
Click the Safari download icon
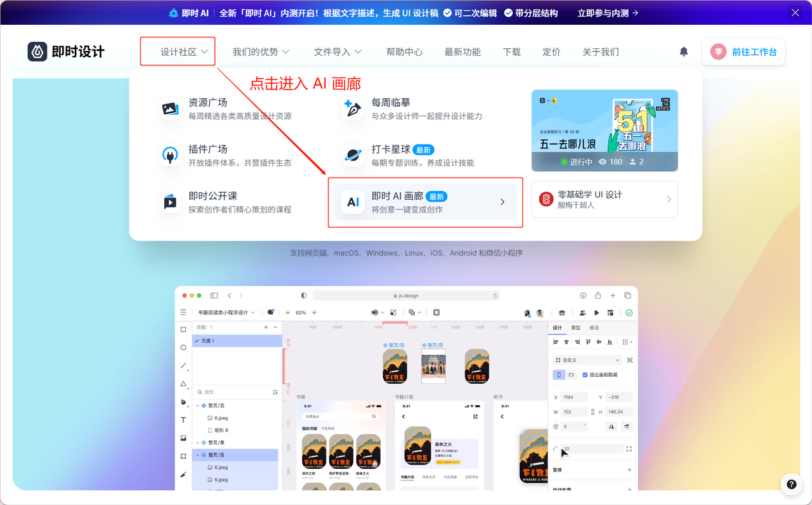[583, 296]
